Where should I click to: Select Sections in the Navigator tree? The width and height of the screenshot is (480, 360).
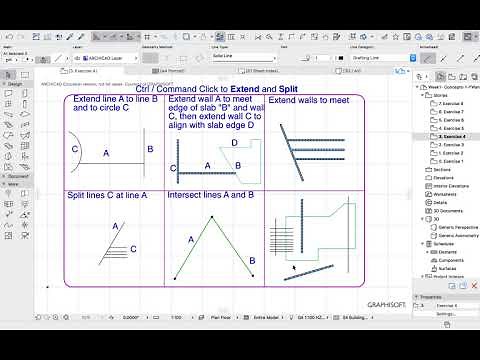(438, 170)
